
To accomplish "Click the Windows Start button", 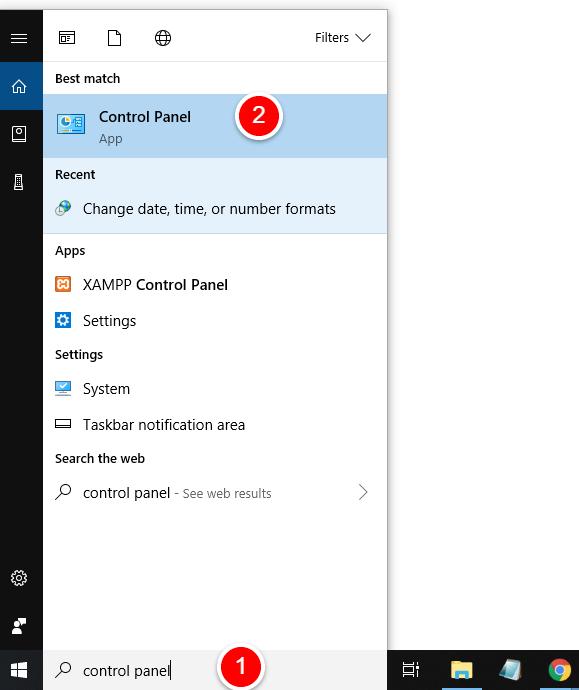I will click(x=19, y=670).
